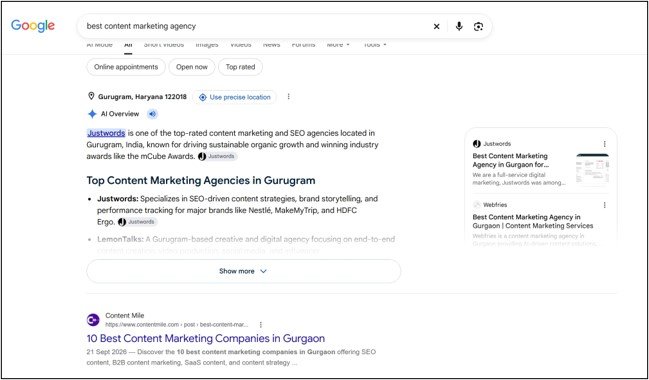Screen dimensions: 649x380
Task: Open Webfries Best Content Marketing Agency in Gurgaon link
Action: (533, 221)
